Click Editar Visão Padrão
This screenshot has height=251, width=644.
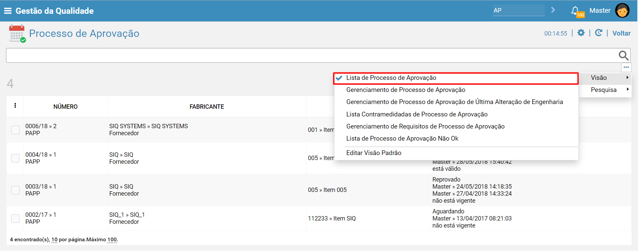coord(374,153)
